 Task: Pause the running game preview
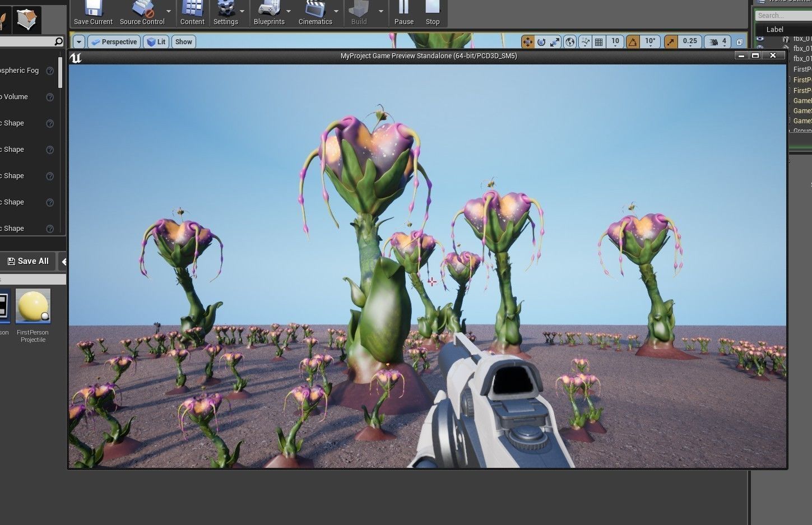(x=403, y=13)
